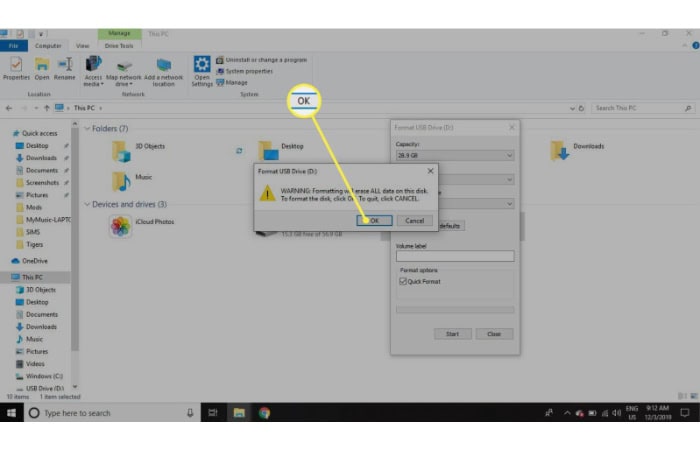700x450 pixels.
Task: Switch to the View ribbon tab
Action: click(83, 46)
